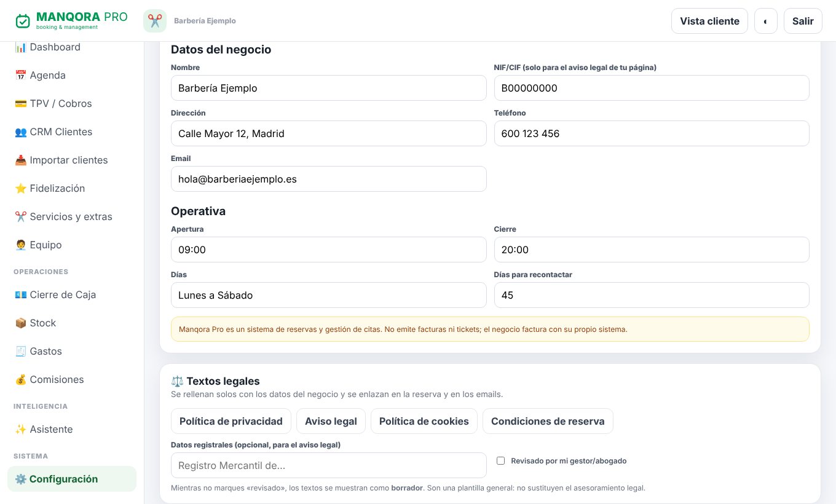This screenshot has width=836, height=504.
Task: Go to Agenda in the sidebar
Action: pyautogui.click(x=72, y=76)
